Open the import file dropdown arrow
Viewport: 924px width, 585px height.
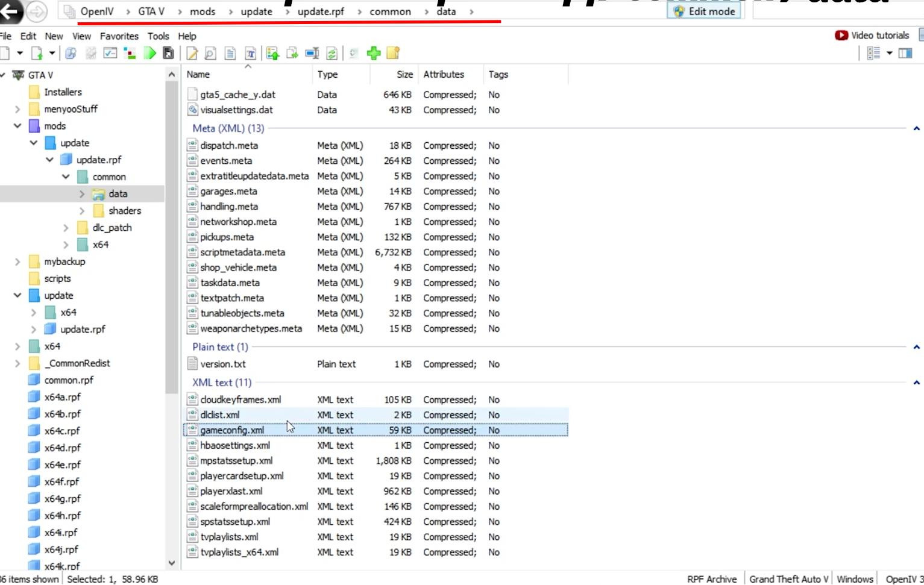[52, 53]
